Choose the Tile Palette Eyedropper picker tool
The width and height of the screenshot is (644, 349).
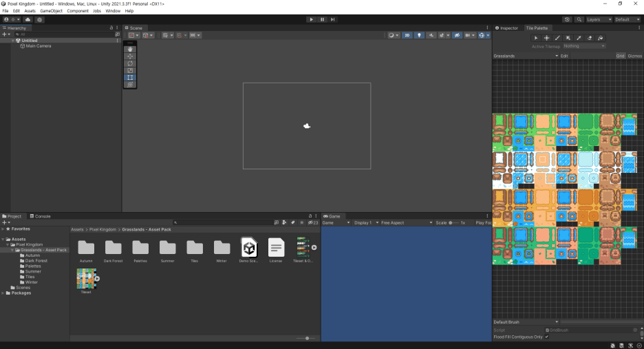pyautogui.click(x=579, y=38)
